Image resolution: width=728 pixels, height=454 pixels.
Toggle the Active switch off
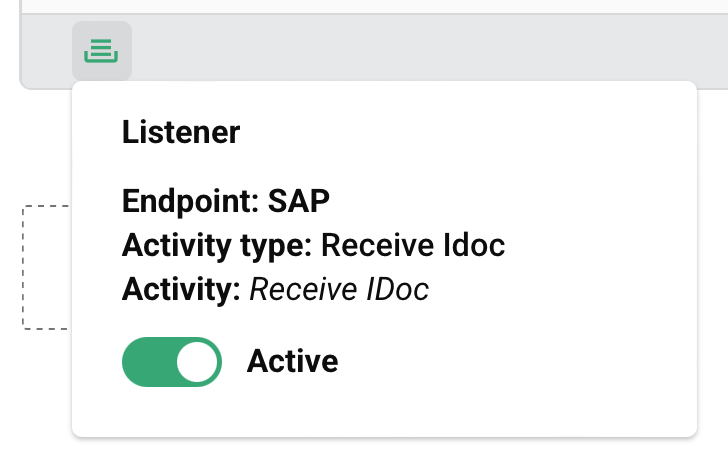[x=171, y=361]
